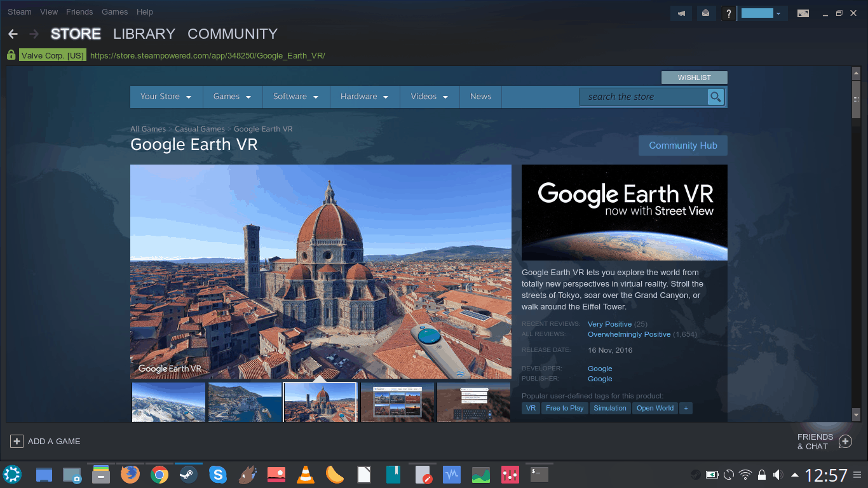Open Skype from the taskbar
868x488 pixels.
218,474
